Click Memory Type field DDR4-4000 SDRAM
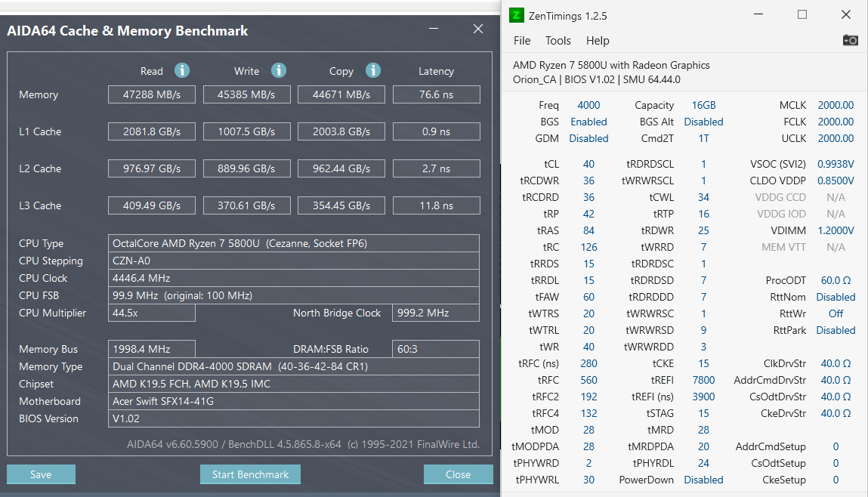 click(x=293, y=366)
